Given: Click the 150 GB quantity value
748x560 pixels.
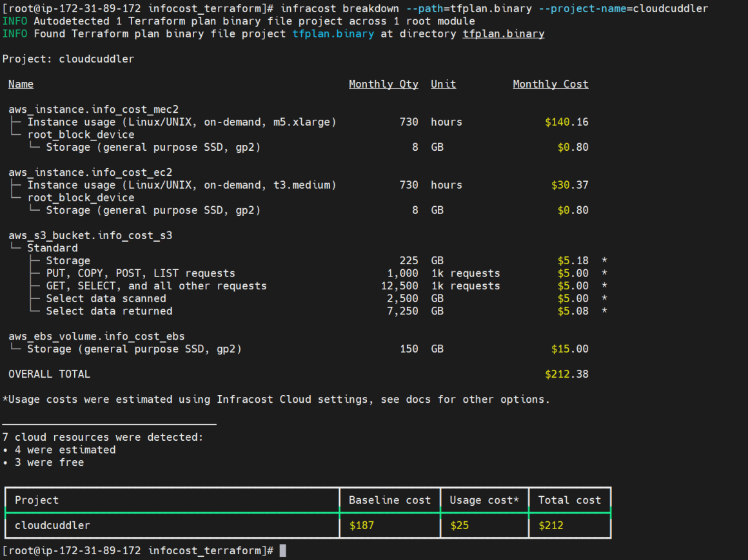Looking at the screenshot, I should [x=409, y=349].
